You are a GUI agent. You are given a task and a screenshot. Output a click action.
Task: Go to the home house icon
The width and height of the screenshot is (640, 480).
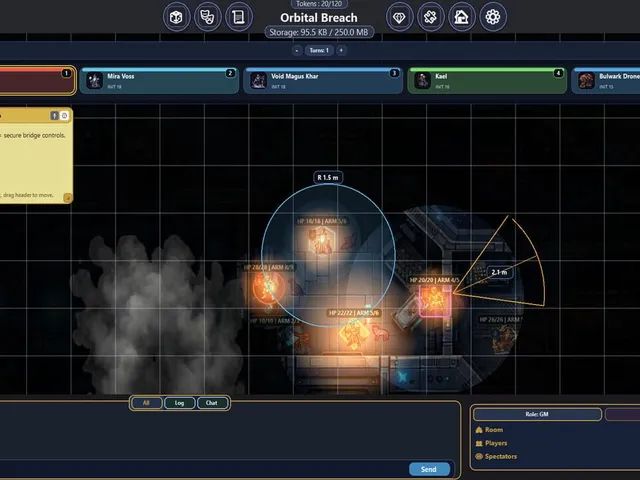click(x=462, y=17)
